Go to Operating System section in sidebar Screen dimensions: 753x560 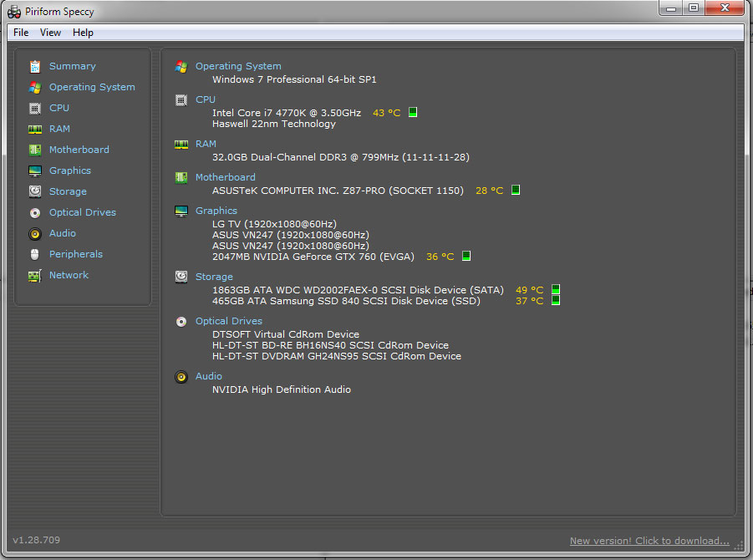92,88
